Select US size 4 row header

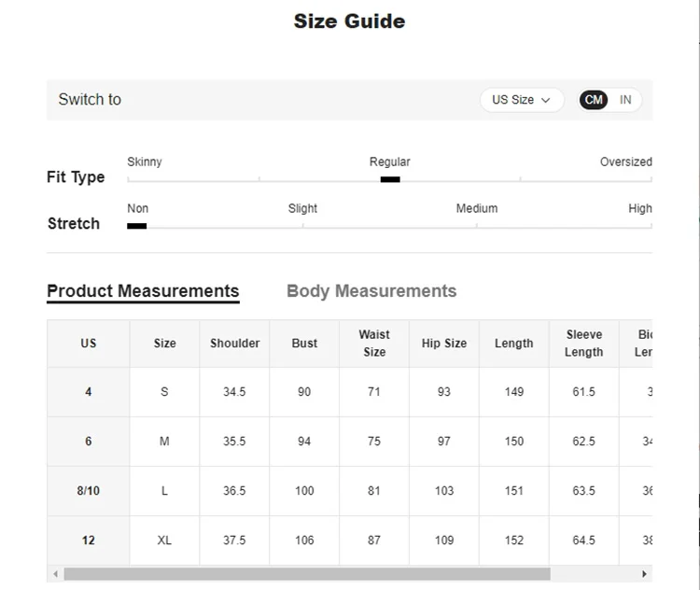89,392
